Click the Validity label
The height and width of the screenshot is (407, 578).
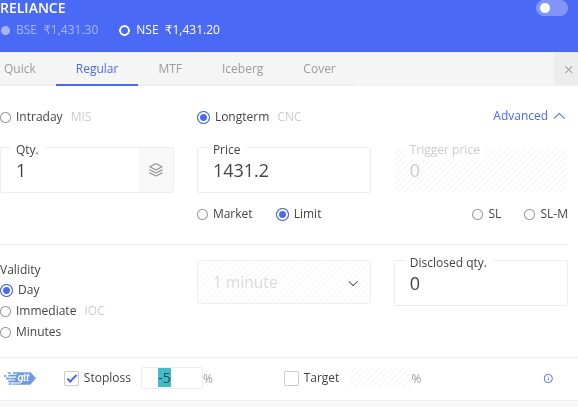[x=20, y=270]
